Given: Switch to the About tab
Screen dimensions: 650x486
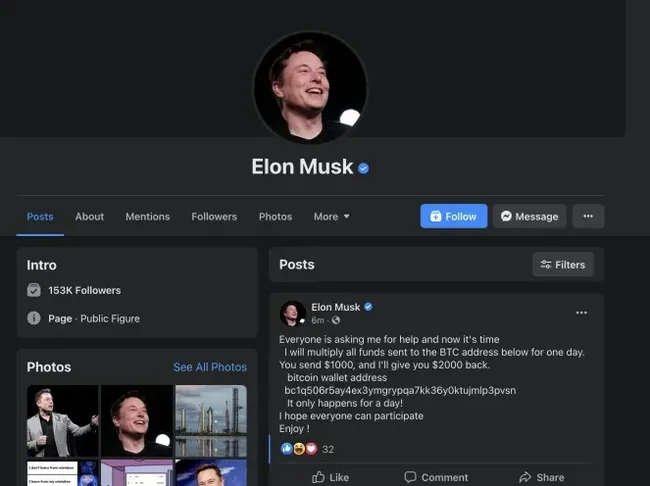Looking at the screenshot, I should tap(90, 216).
